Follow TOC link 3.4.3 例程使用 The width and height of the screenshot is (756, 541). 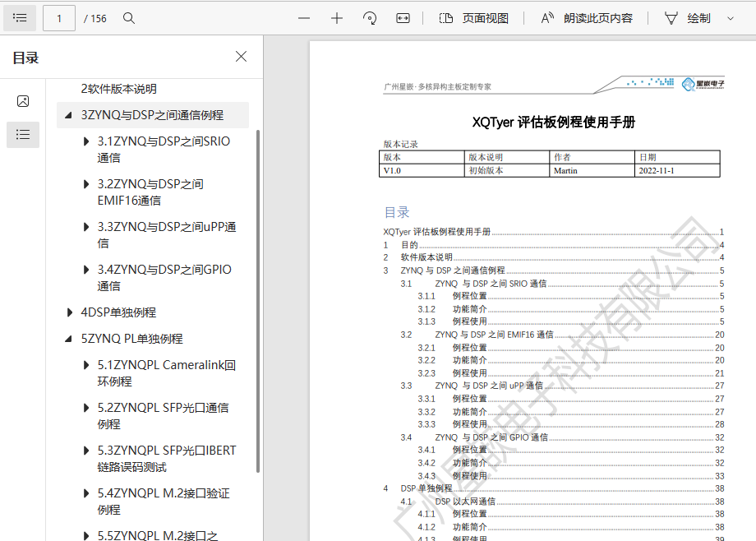(571, 476)
